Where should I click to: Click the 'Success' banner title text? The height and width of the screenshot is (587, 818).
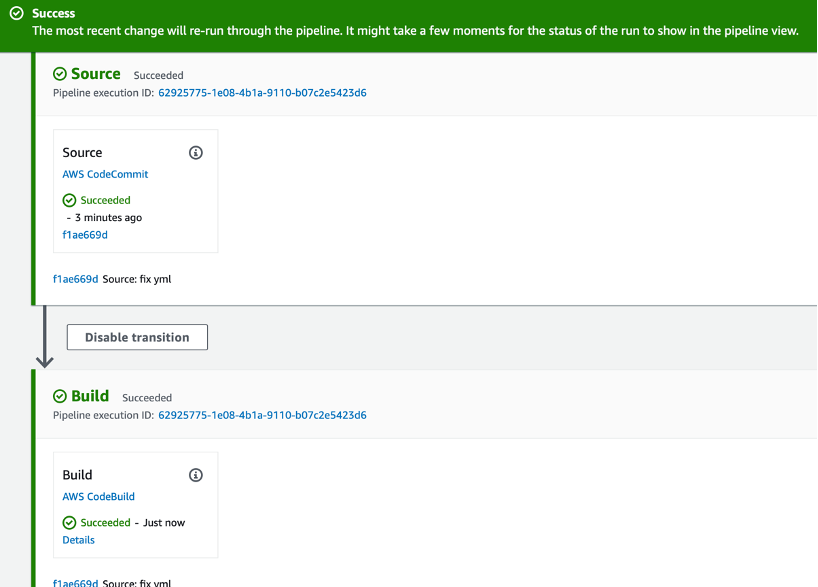click(54, 13)
